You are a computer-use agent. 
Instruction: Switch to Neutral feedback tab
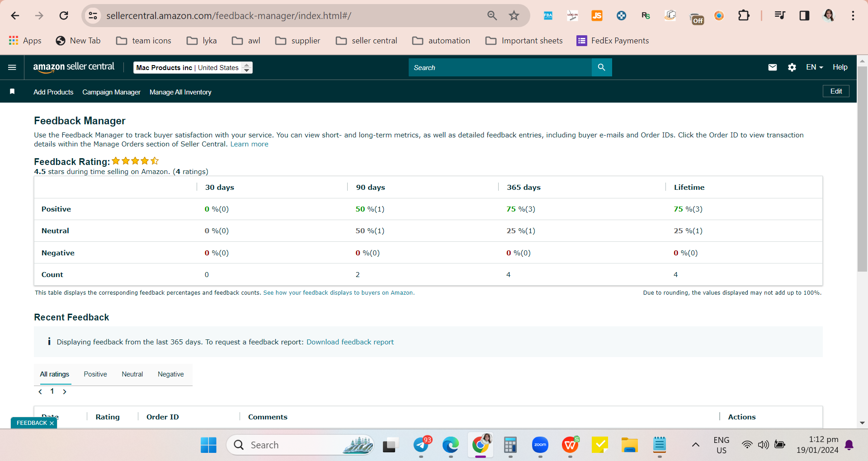point(132,374)
